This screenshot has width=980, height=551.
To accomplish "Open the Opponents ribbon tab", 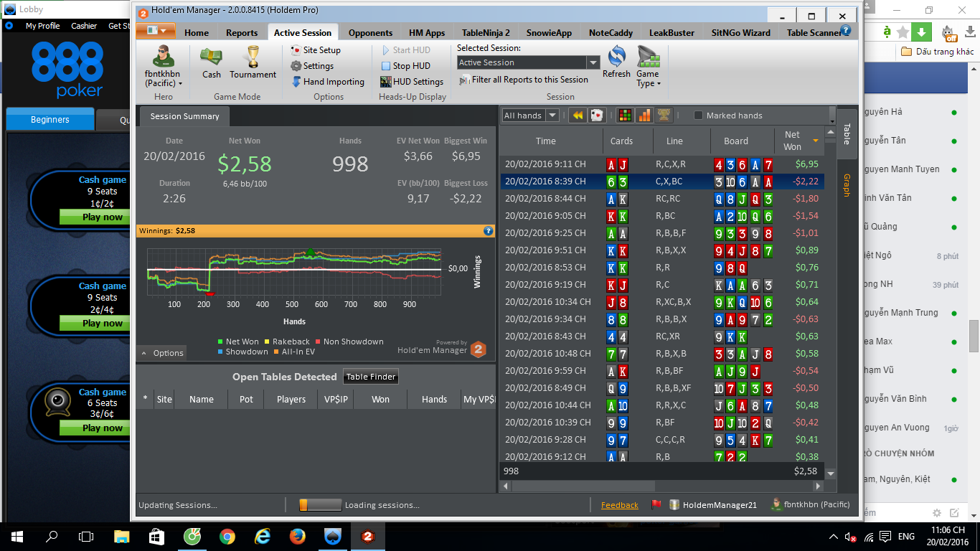I will [370, 32].
